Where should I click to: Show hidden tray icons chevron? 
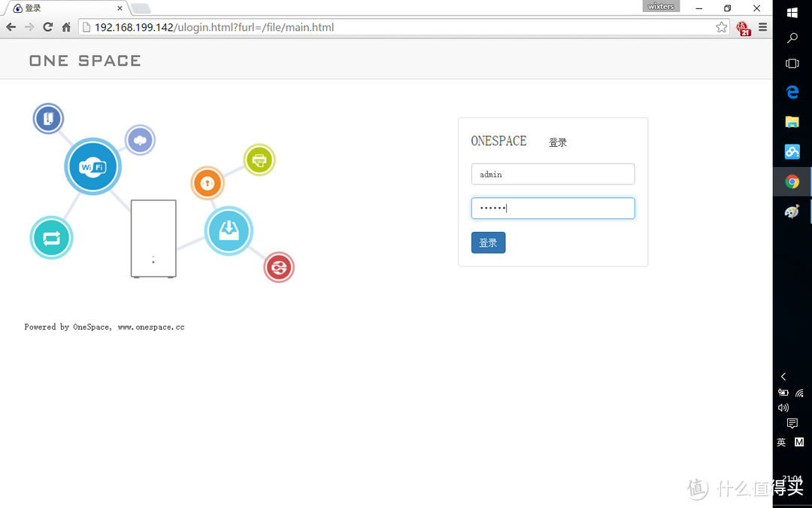pyautogui.click(x=783, y=376)
